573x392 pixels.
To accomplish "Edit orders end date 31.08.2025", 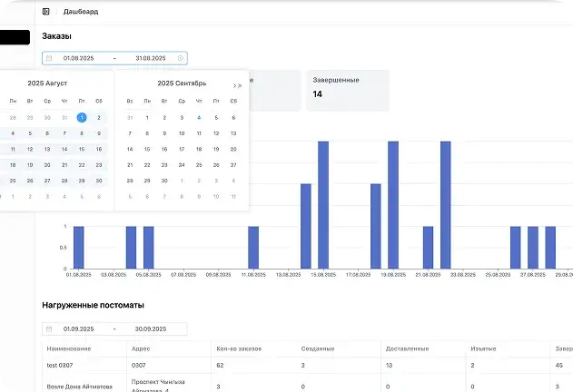I will 150,58.
